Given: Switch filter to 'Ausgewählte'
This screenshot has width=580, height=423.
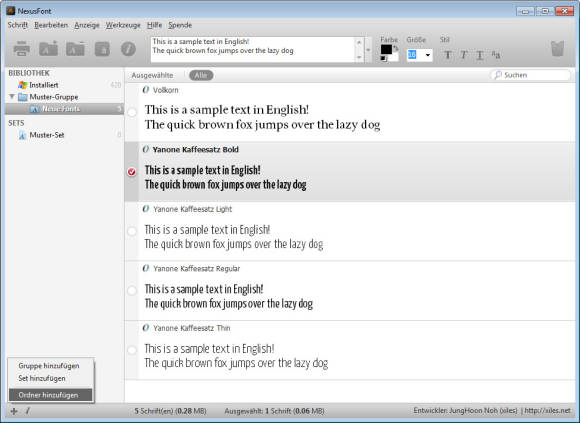Looking at the screenshot, I should click(152, 75).
